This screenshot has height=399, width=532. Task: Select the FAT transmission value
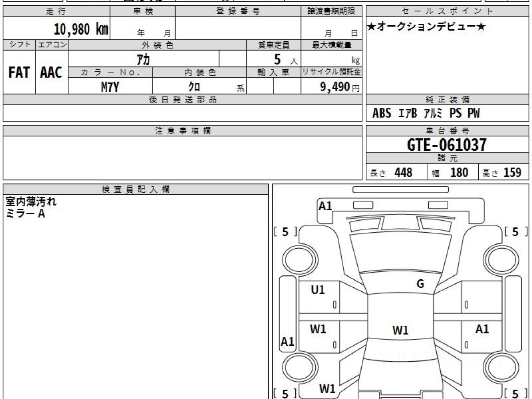[x=19, y=73]
